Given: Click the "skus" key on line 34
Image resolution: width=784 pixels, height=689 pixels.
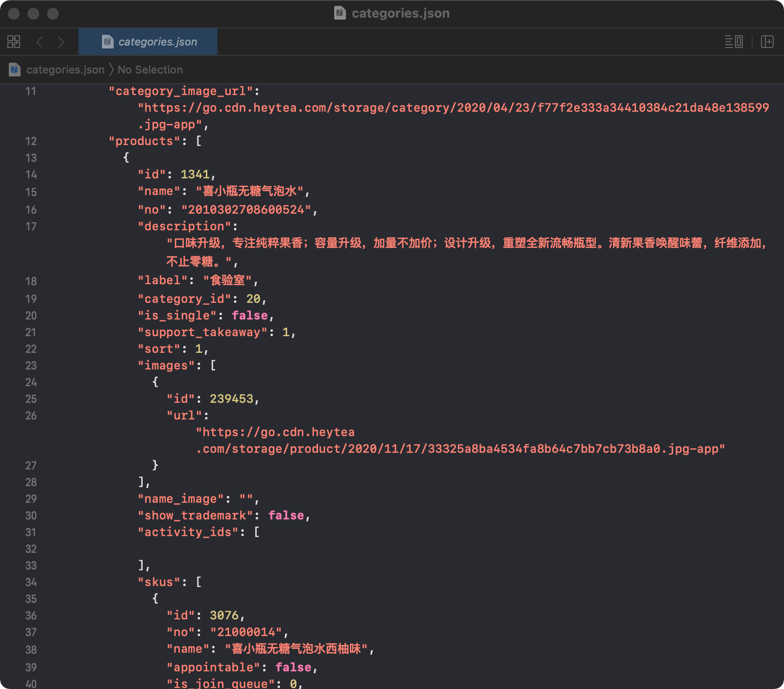Looking at the screenshot, I should click(159, 582).
